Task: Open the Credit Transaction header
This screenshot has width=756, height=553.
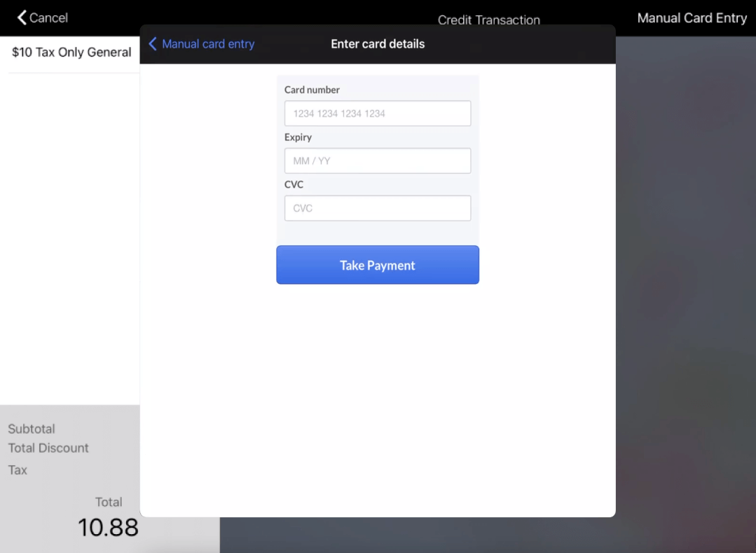Action: point(488,20)
